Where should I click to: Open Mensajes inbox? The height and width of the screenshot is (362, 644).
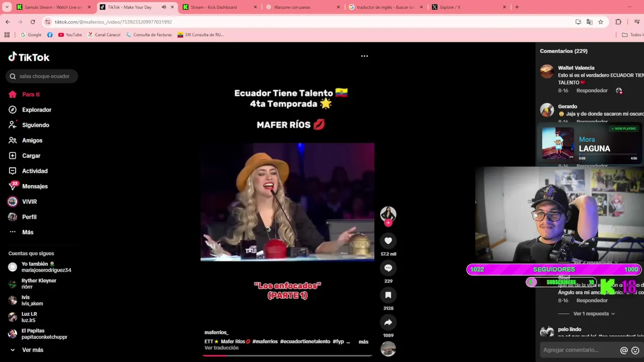click(x=28, y=187)
